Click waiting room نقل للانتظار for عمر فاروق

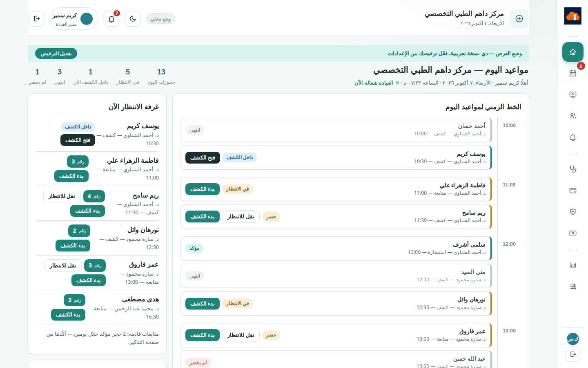63,266
